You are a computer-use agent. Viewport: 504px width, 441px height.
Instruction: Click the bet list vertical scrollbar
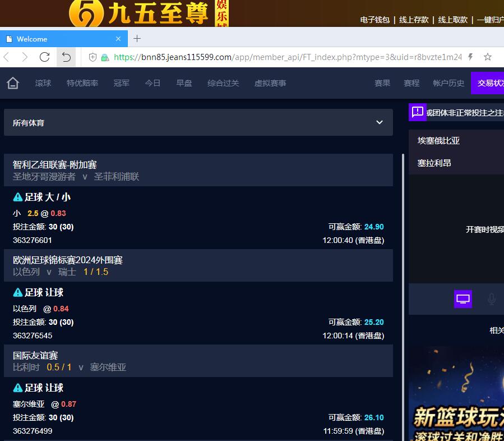[403, 297]
